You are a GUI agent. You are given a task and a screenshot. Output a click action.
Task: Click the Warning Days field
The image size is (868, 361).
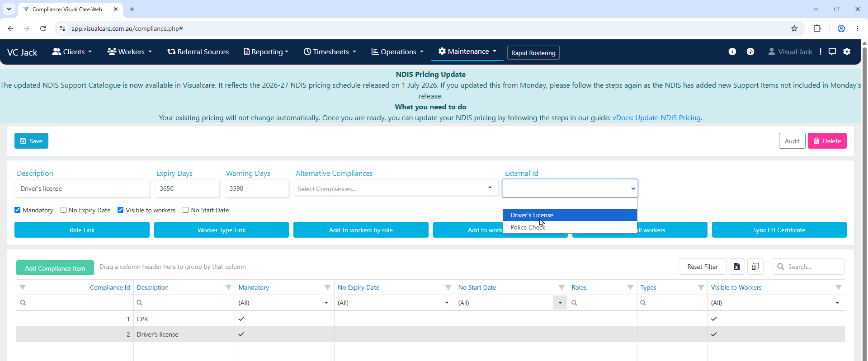(x=256, y=188)
